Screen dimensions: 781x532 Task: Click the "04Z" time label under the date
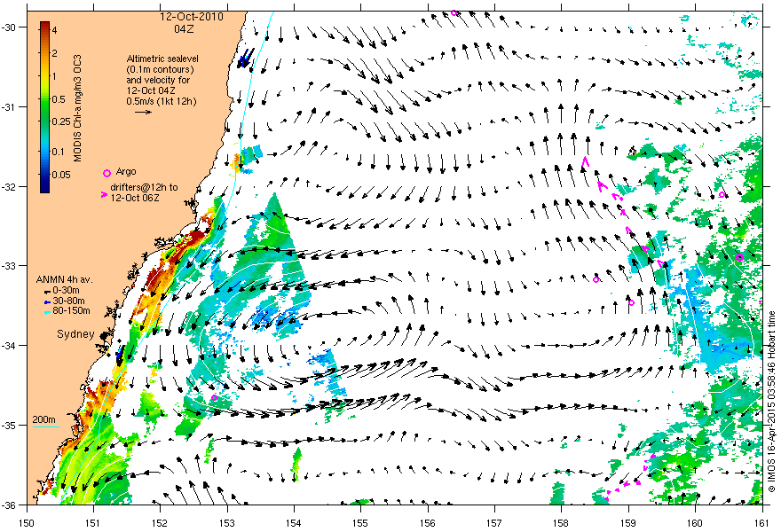184,29
